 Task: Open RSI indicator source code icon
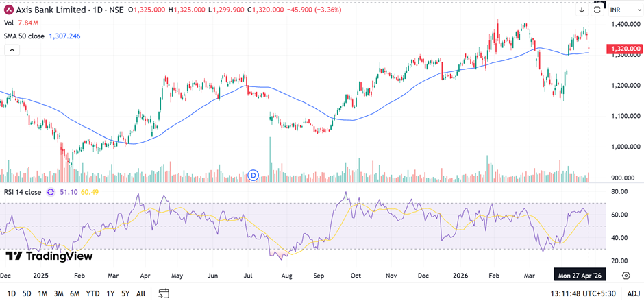pos(51,193)
